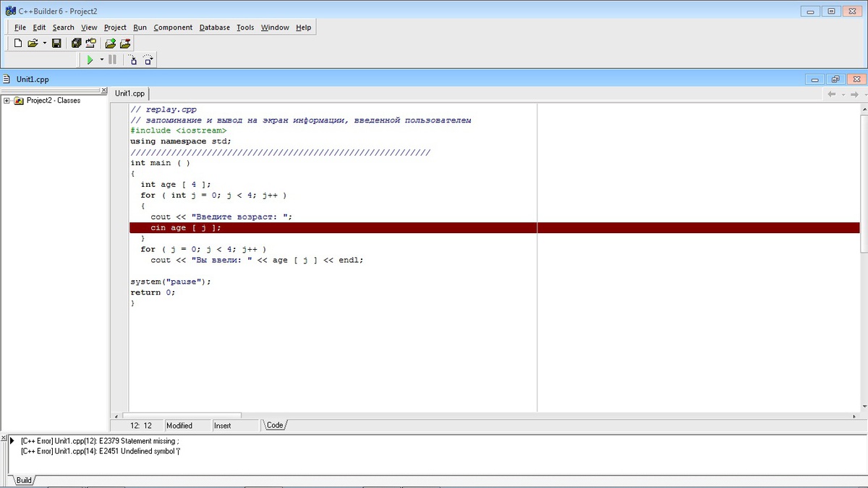Restore down the Unit1.cpp editor window
Image resolution: width=868 pixels, height=488 pixels.
pyautogui.click(x=835, y=79)
